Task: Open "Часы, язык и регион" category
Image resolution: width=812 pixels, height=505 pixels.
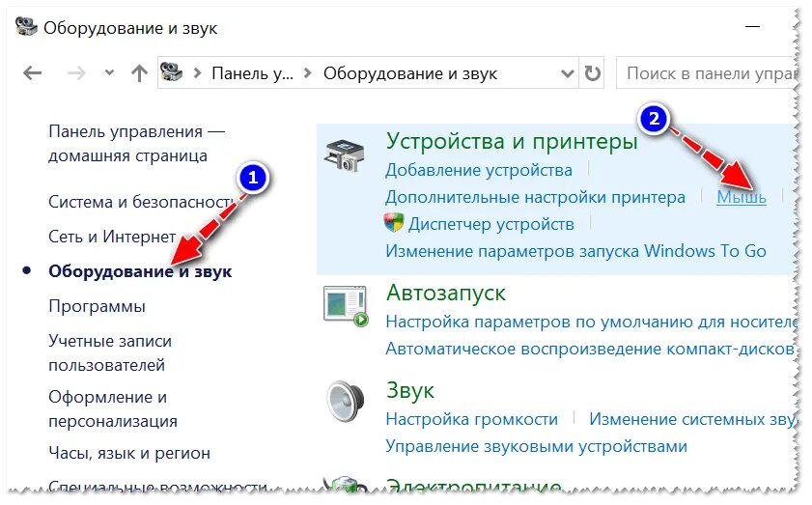Action: point(129,453)
